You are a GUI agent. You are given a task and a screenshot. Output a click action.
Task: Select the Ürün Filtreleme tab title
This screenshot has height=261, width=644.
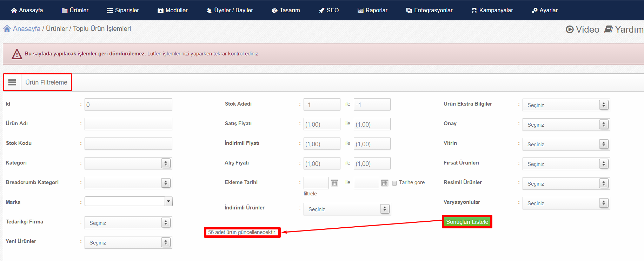(46, 82)
